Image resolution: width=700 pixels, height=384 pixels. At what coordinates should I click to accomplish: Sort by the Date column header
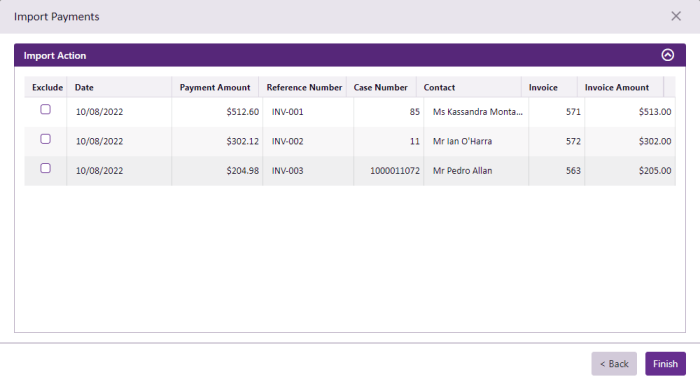tap(119, 87)
